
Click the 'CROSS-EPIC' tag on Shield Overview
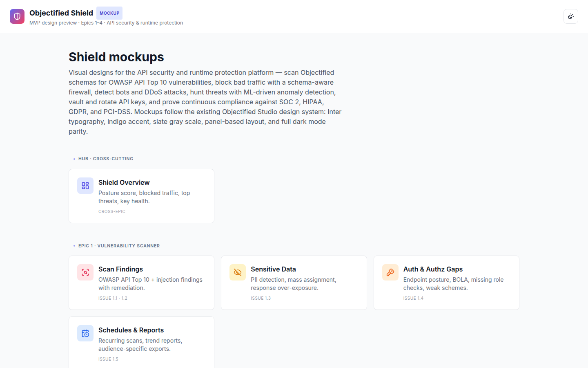click(x=112, y=211)
